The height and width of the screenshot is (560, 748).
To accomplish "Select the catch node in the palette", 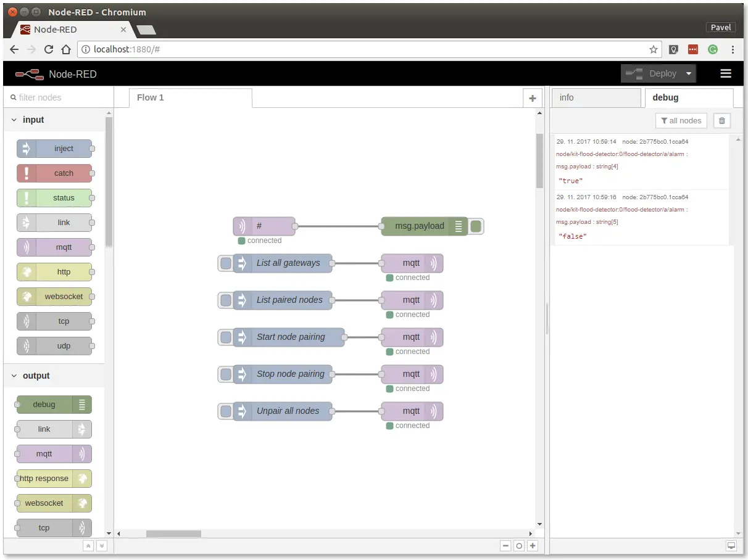I will (x=54, y=173).
